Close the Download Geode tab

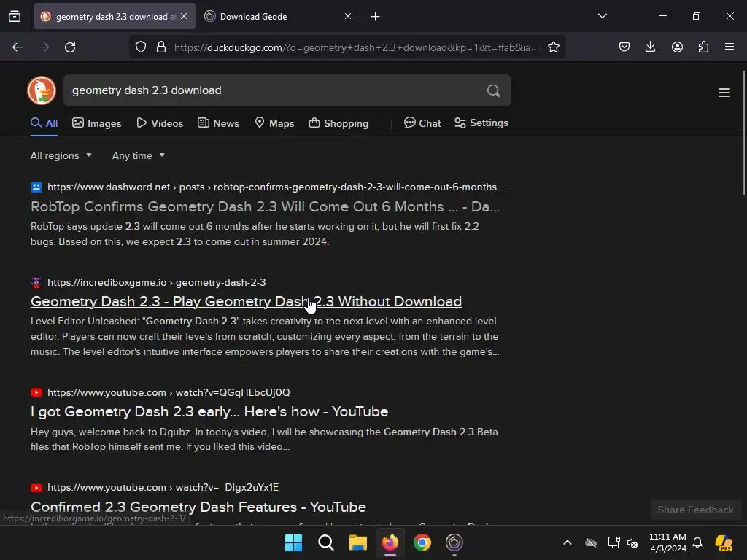coord(348,16)
